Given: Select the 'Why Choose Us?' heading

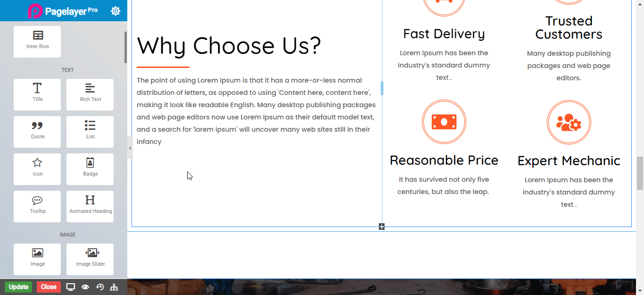Looking at the screenshot, I should (229, 46).
